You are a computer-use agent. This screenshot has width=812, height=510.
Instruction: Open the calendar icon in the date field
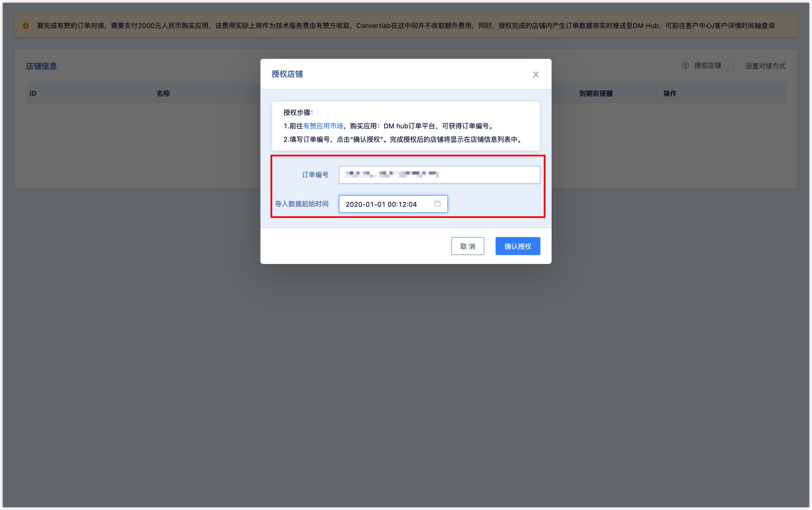tap(437, 204)
